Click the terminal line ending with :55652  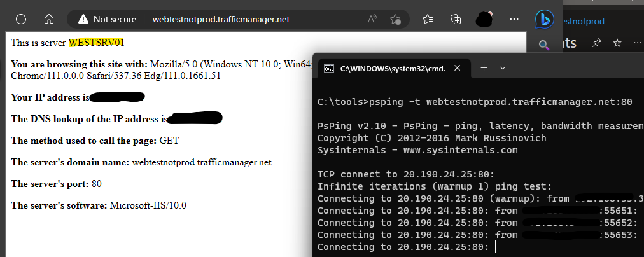tap(478, 223)
